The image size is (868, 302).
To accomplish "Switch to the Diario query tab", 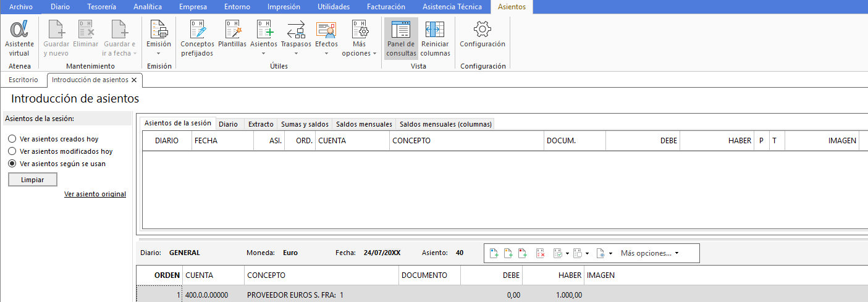I will coord(228,124).
